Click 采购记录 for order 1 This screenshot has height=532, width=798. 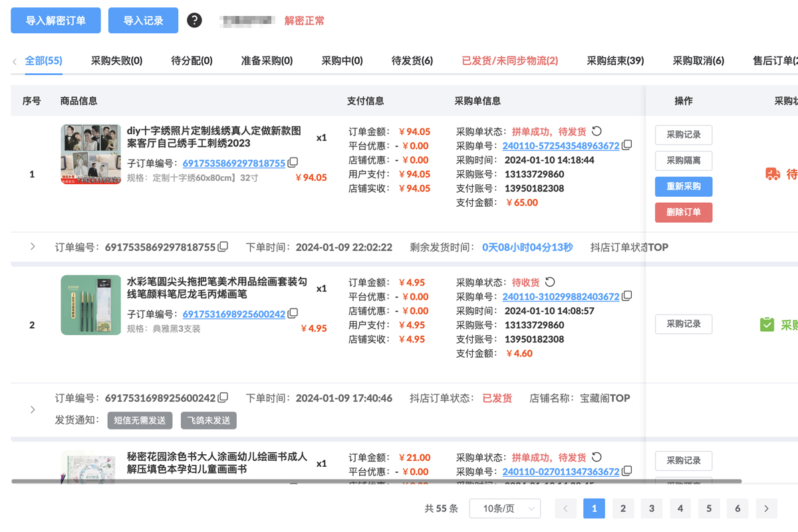(684, 134)
